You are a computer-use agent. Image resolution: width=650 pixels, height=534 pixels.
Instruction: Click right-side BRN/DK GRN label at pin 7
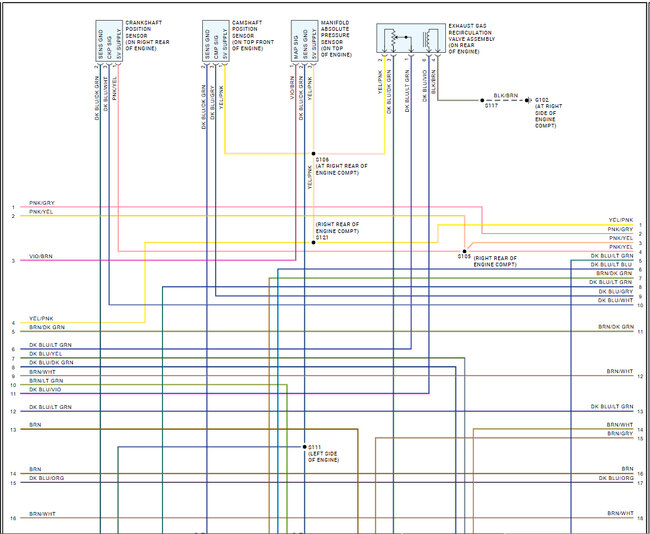point(614,273)
